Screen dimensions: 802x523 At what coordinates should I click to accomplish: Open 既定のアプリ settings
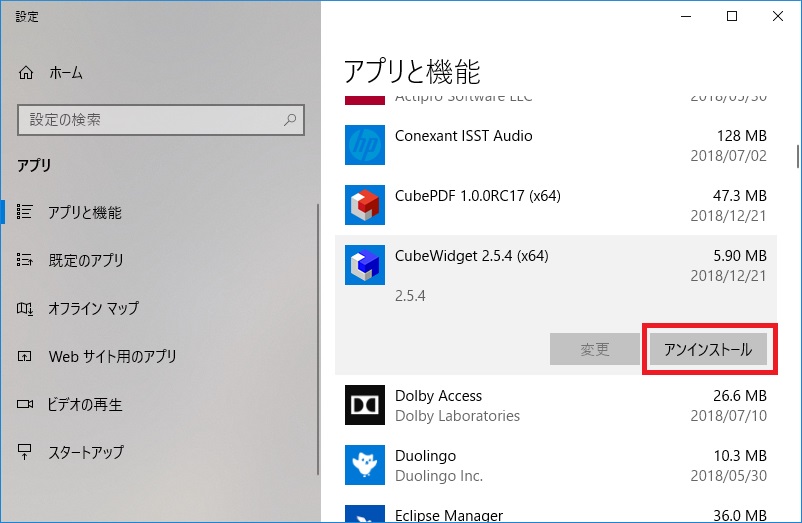[86, 260]
